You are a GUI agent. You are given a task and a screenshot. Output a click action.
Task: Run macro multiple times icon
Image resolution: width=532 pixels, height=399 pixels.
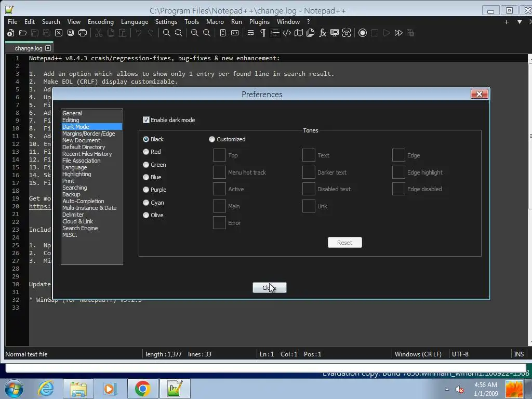(x=398, y=33)
